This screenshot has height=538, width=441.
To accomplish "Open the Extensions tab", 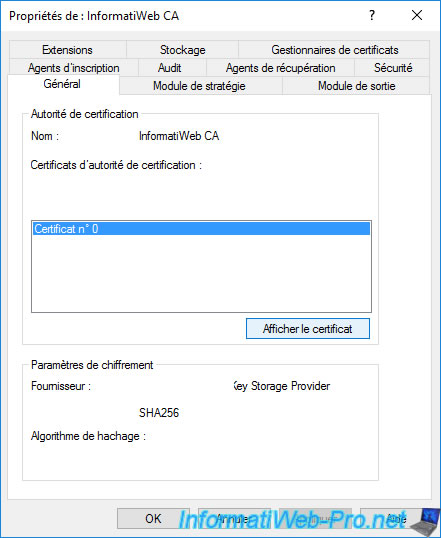I will pyautogui.click(x=67, y=50).
